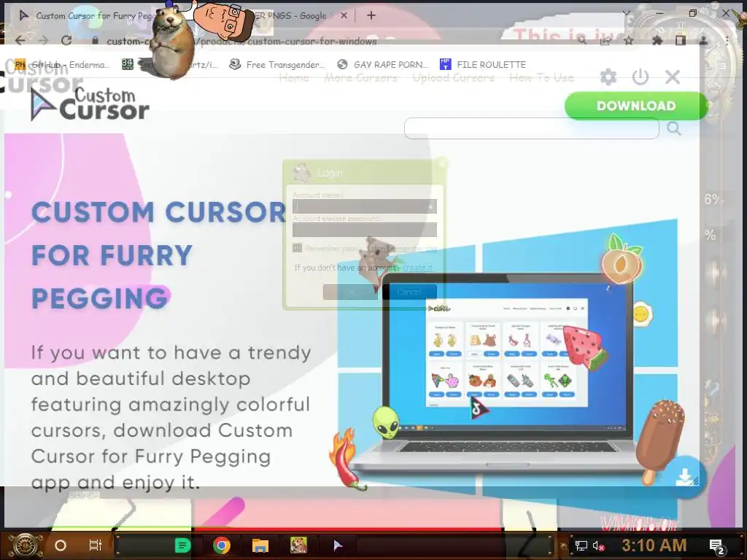Open the steampunk Start button on taskbar
This screenshot has height=560, width=747.
tap(26, 545)
